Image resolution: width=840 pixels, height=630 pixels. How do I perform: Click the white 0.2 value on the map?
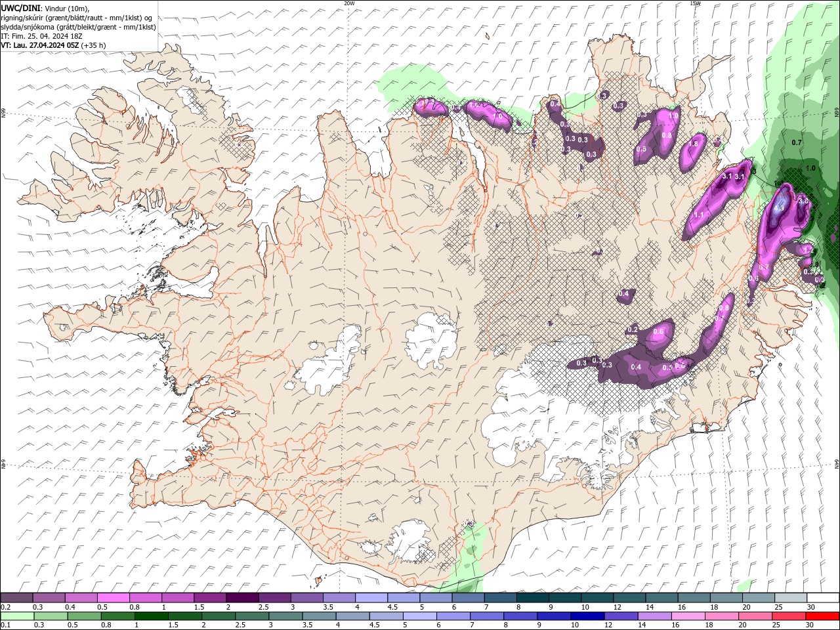coord(633,329)
